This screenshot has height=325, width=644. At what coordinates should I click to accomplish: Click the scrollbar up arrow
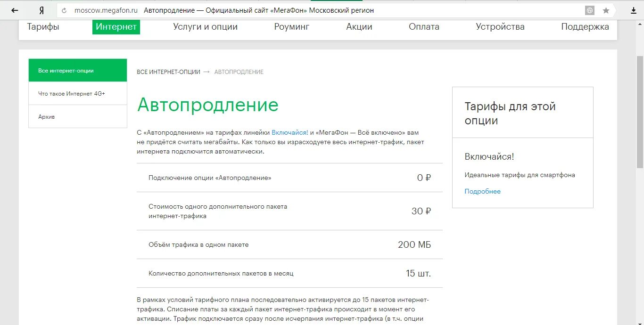point(640,24)
